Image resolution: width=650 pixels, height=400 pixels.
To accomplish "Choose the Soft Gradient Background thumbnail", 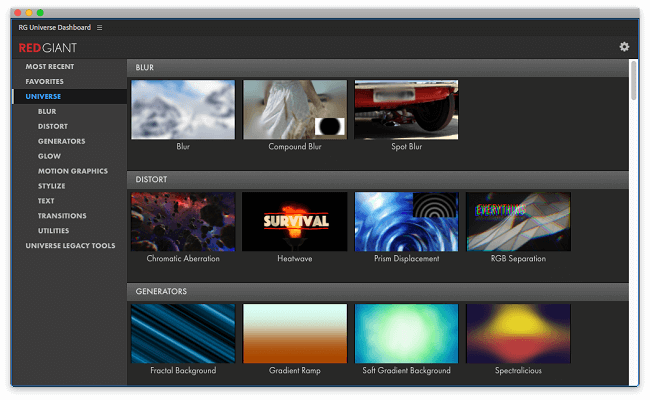I will coord(406,334).
